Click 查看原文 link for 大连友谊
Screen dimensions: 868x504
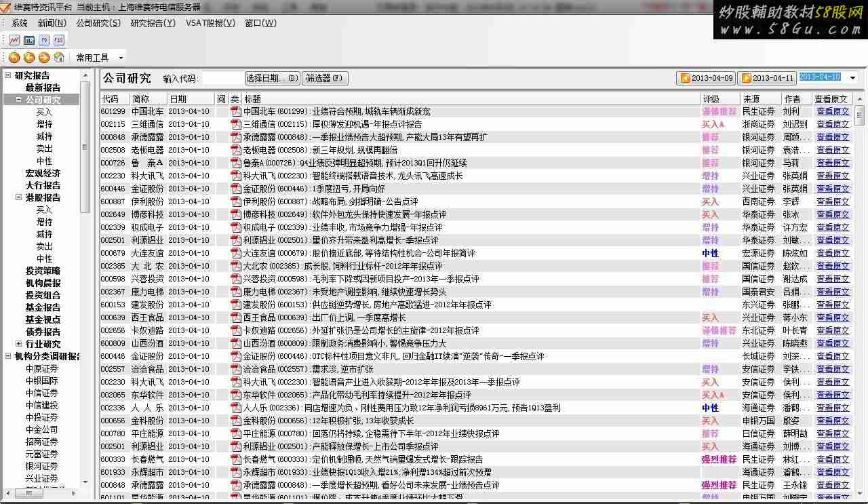[x=832, y=253]
